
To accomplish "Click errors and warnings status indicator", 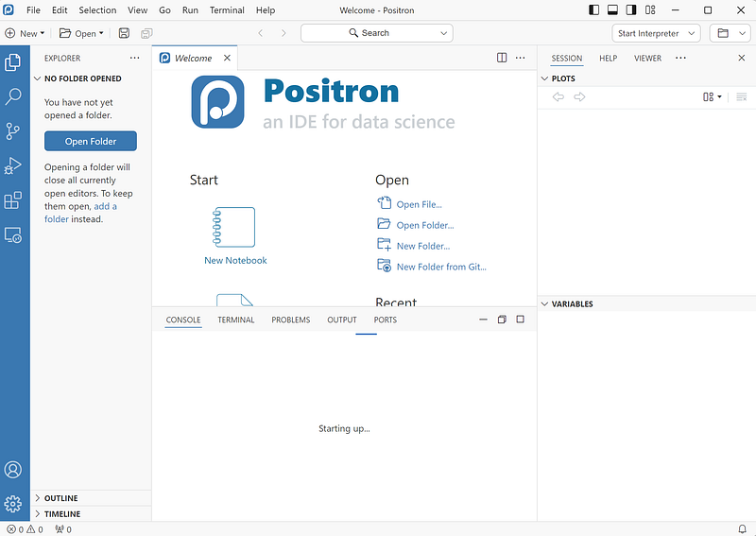I will [26, 529].
